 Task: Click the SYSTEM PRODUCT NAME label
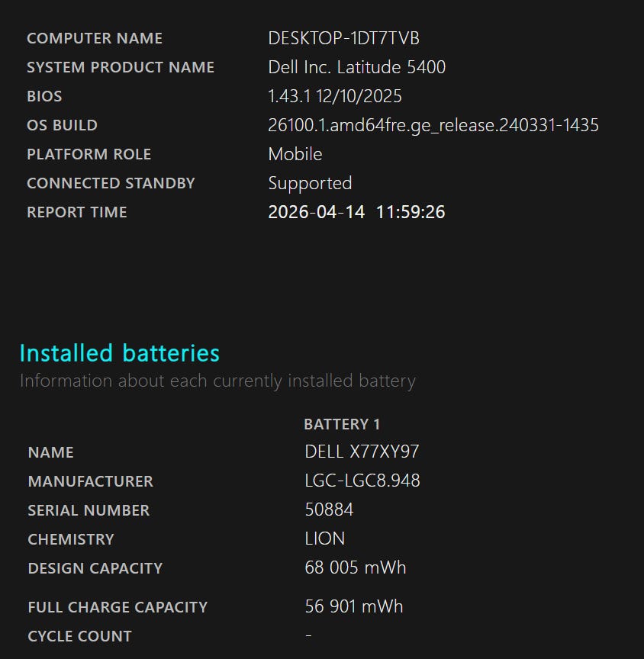121,67
